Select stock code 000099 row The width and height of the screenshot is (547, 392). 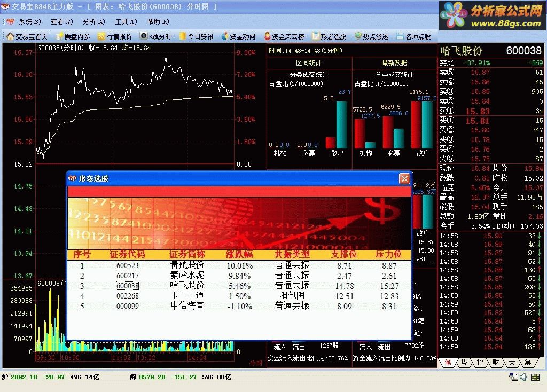(239, 306)
